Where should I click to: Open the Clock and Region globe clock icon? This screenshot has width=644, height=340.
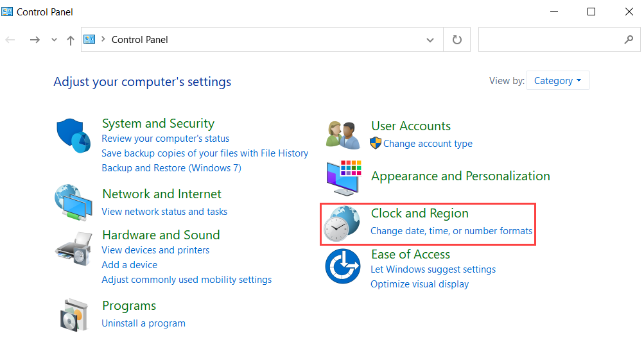tap(342, 223)
